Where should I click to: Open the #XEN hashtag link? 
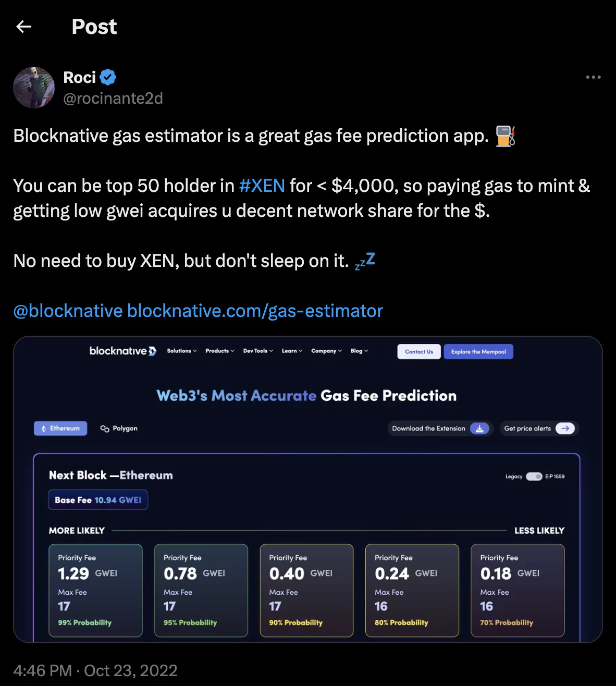262,186
